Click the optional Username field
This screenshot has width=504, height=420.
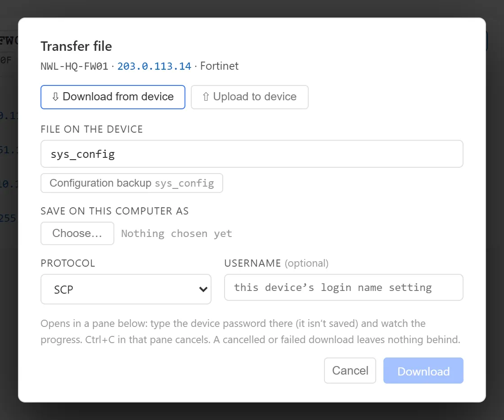pyautogui.click(x=344, y=287)
